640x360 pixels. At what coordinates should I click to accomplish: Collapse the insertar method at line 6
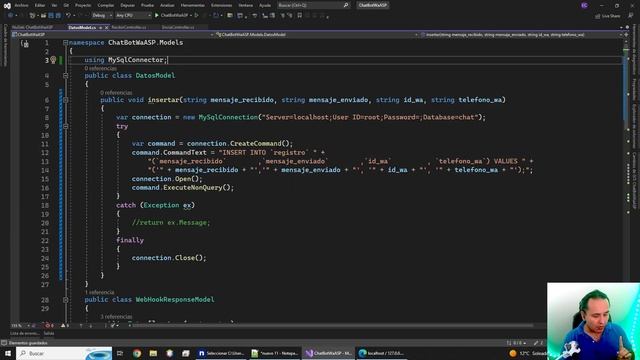65,100
